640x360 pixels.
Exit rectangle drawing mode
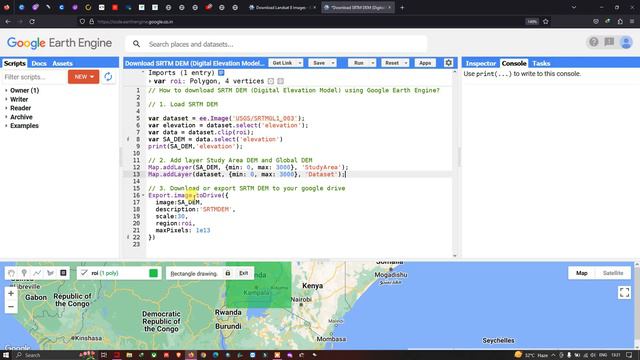click(x=244, y=273)
